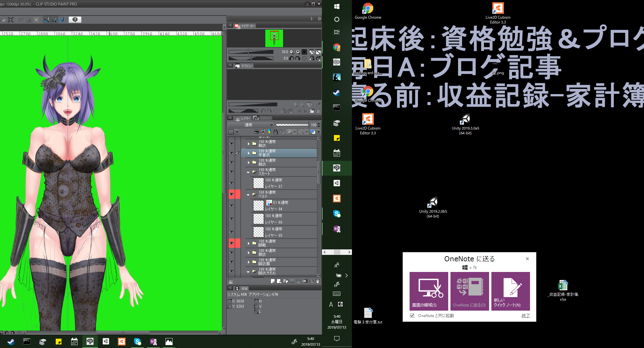Collapse the ベルト folder
644x348 pixels.
[x=248, y=195]
